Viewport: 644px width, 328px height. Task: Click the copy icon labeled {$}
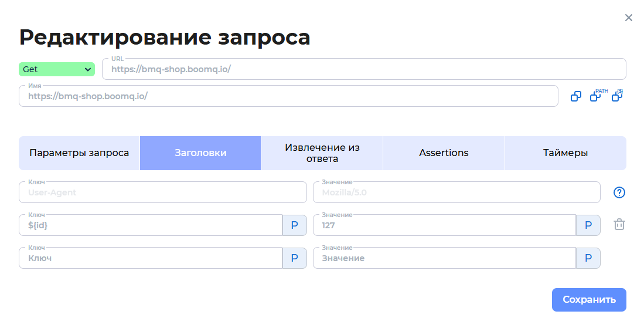617,96
